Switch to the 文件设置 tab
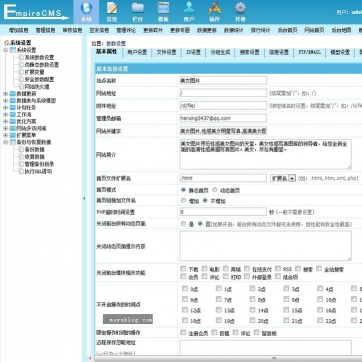Image resolution: width=362 pixels, height=362 pixels. (166, 52)
